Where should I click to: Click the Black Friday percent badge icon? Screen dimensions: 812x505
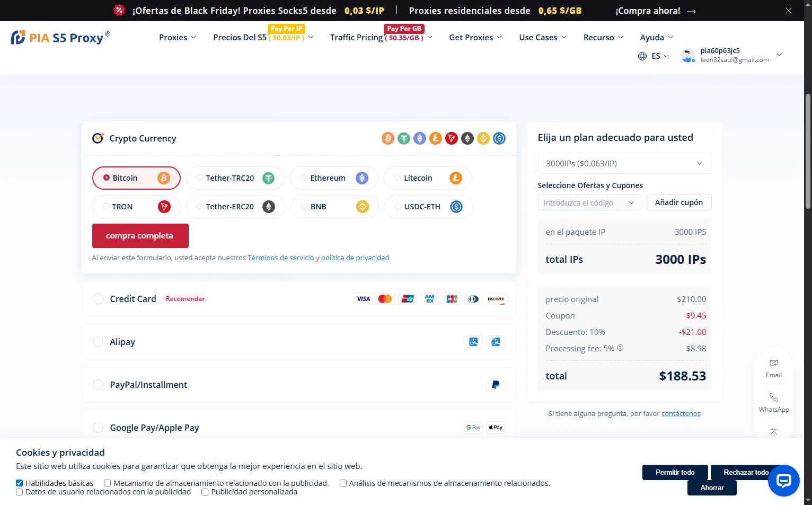coord(119,10)
